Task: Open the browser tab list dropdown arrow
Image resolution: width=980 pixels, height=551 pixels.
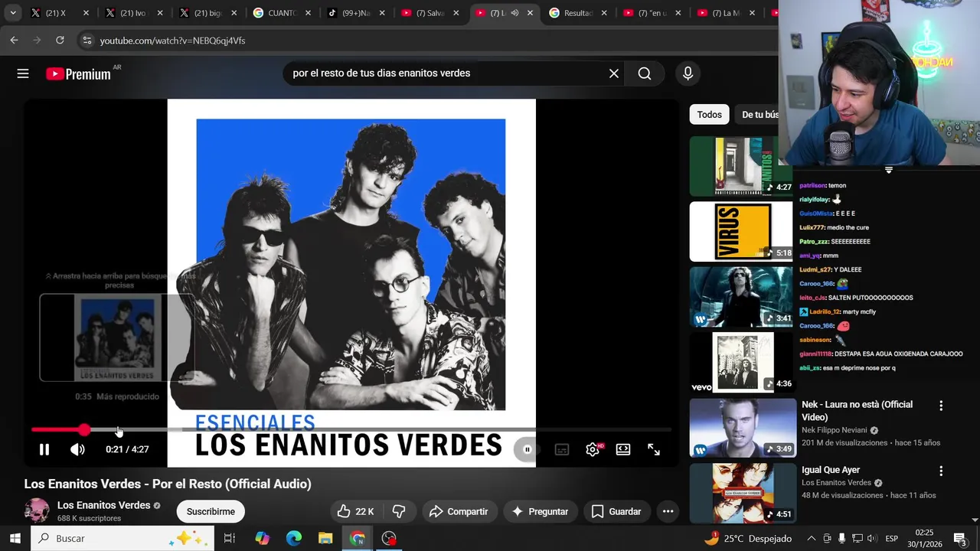Action: (x=13, y=13)
